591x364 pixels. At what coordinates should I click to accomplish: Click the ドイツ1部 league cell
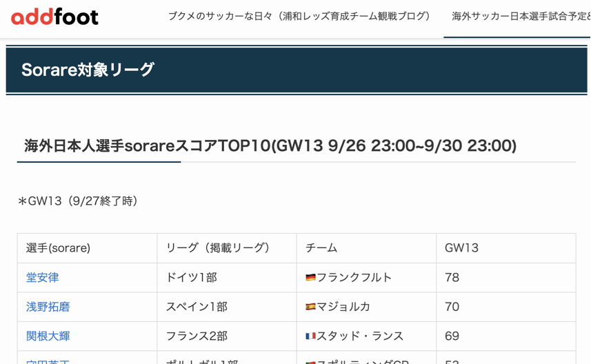point(191,278)
